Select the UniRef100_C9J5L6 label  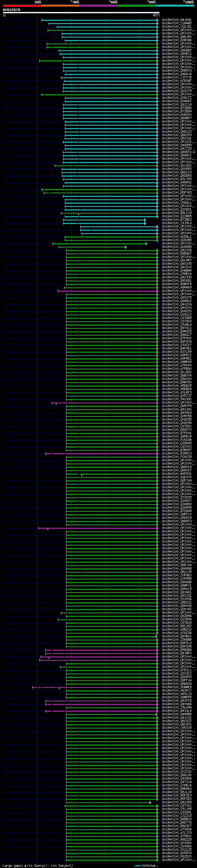tap(176, 223)
